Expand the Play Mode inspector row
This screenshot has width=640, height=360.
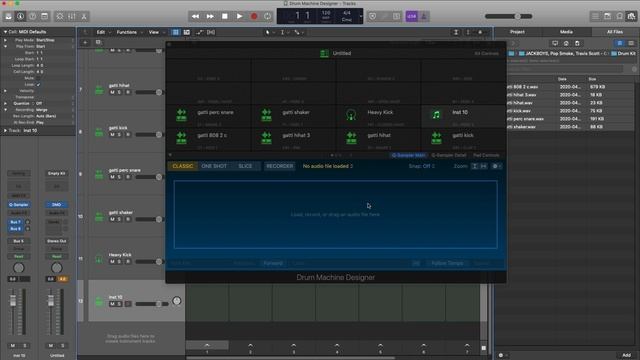pyautogui.click(x=5, y=40)
